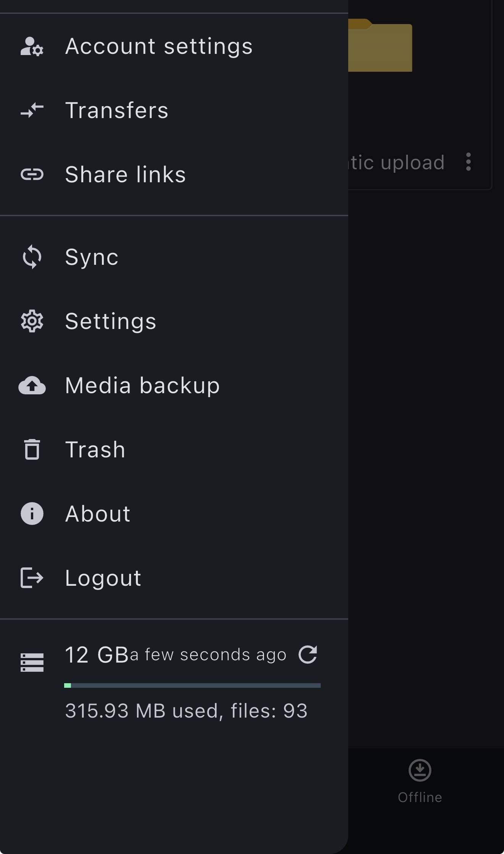The width and height of the screenshot is (504, 854).
Task: Click the Account settings person-gear icon
Action: click(32, 47)
